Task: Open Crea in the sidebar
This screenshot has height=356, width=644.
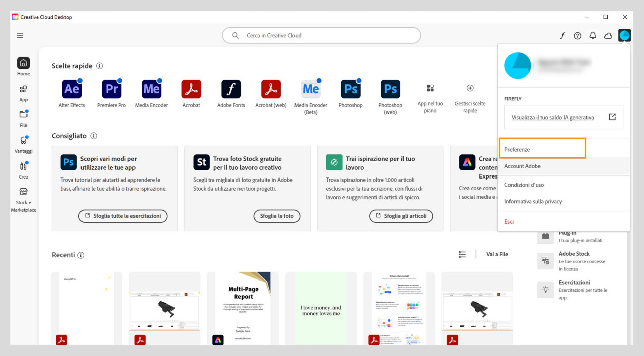Action: click(x=23, y=170)
